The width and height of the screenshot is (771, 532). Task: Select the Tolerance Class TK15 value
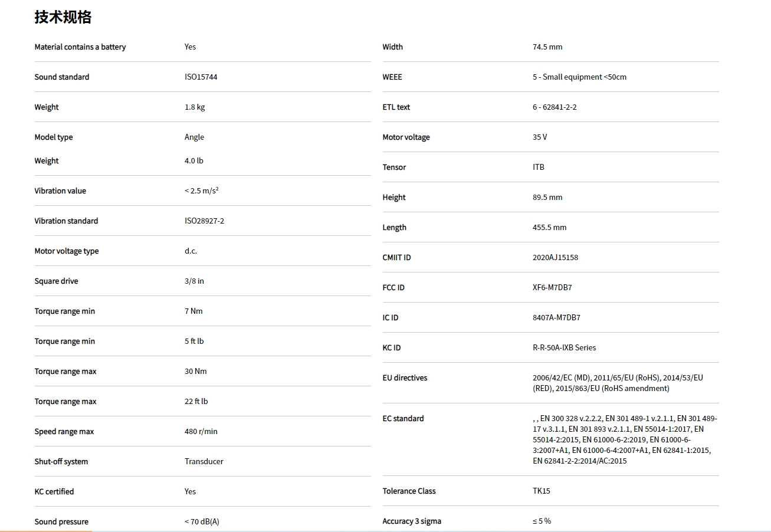click(x=542, y=491)
